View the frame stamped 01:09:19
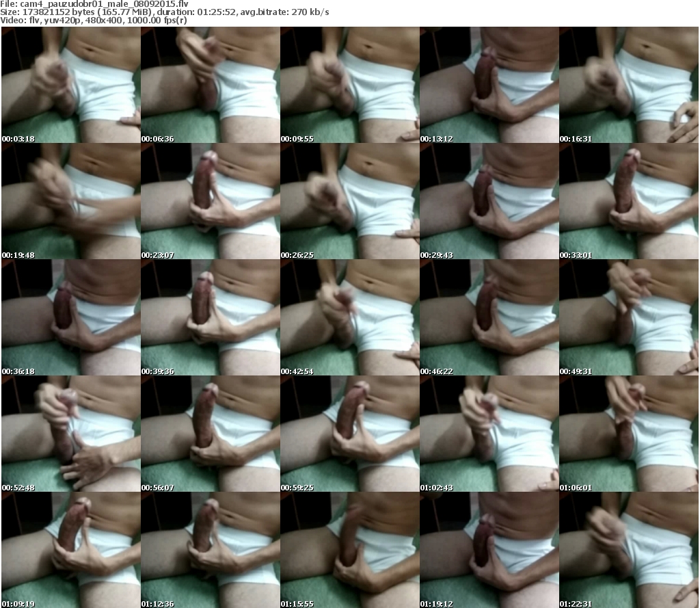The image size is (700, 608). click(71, 549)
